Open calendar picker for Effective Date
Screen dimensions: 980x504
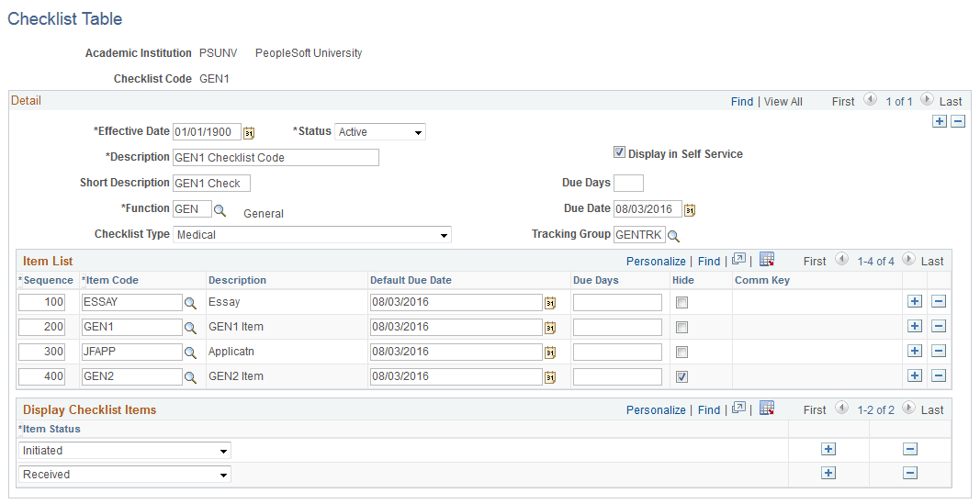click(249, 132)
